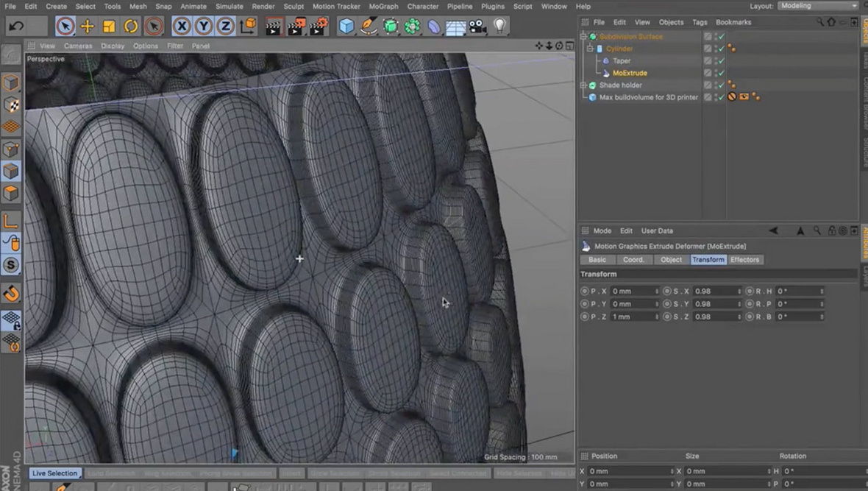This screenshot has height=491, width=868.
Task: Click the Camera creation icon in toolbar
Action: click(x=477, y=26)
